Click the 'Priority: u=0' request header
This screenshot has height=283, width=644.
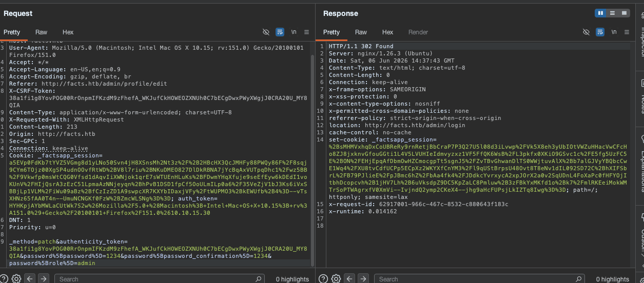[32, 227]
